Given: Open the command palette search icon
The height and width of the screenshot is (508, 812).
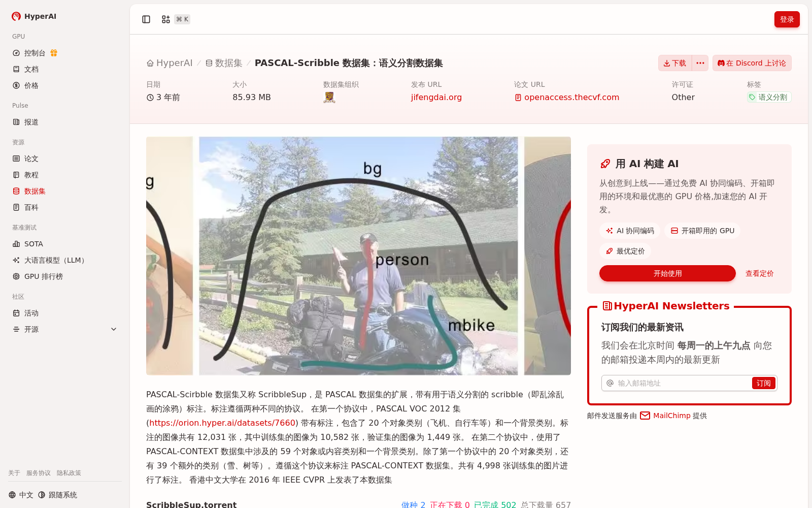Looking at the screenshot, I should [165, 19].
